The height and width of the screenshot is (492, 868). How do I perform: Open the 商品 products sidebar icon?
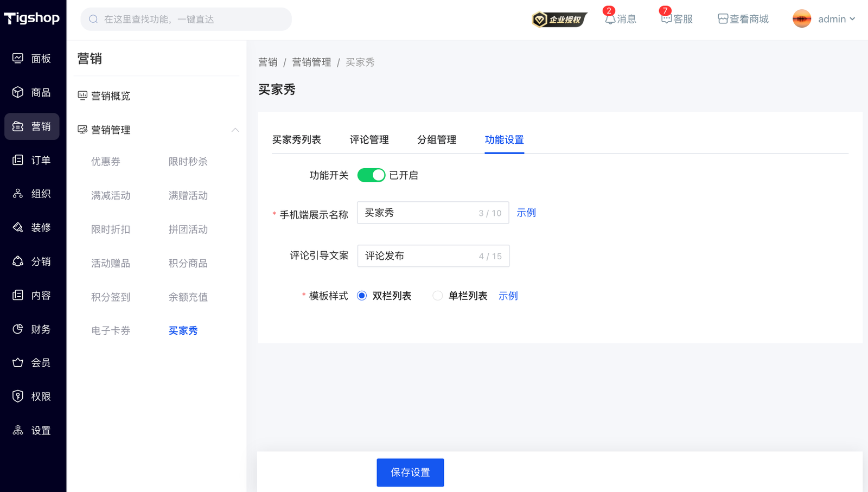coord(18,92)
